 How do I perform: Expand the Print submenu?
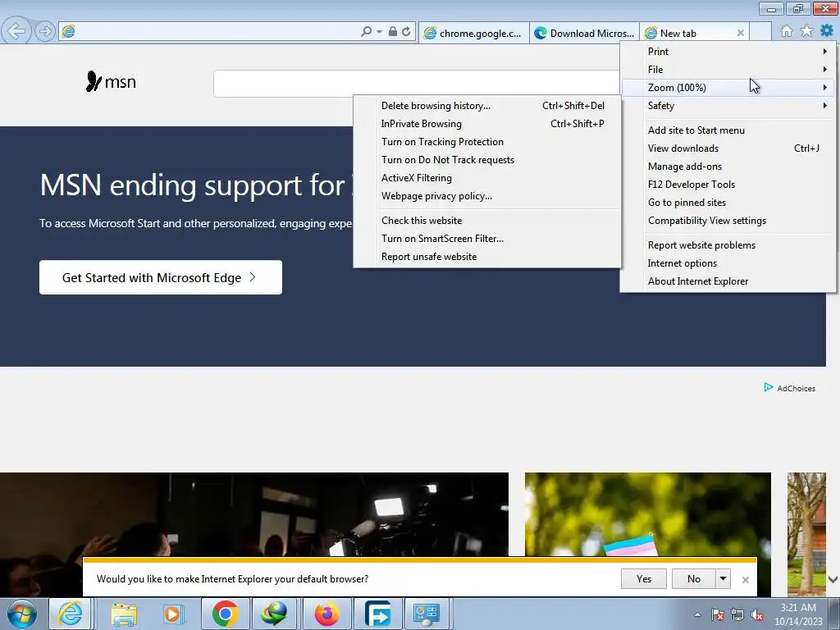(x=728, y=52)
